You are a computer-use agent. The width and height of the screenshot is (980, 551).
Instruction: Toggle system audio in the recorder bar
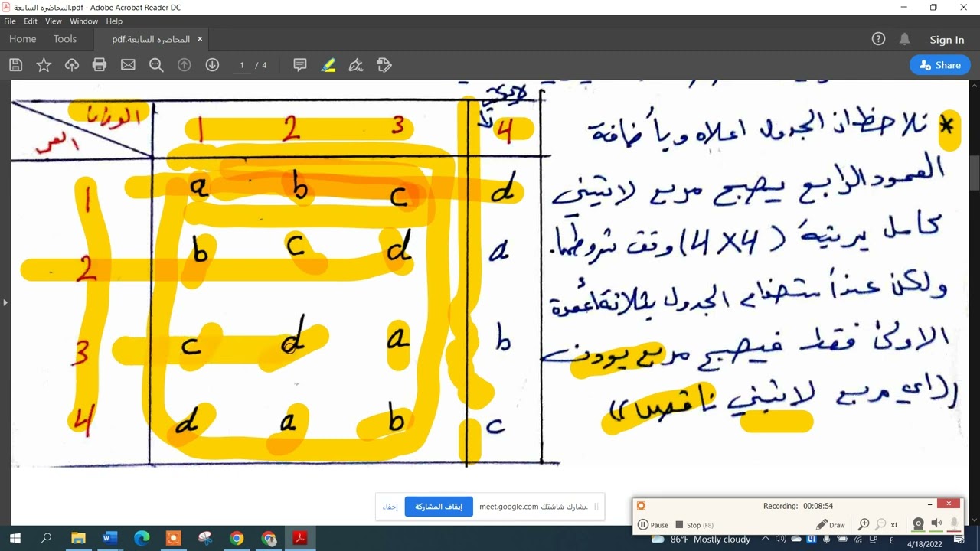[x=936, y=524]
